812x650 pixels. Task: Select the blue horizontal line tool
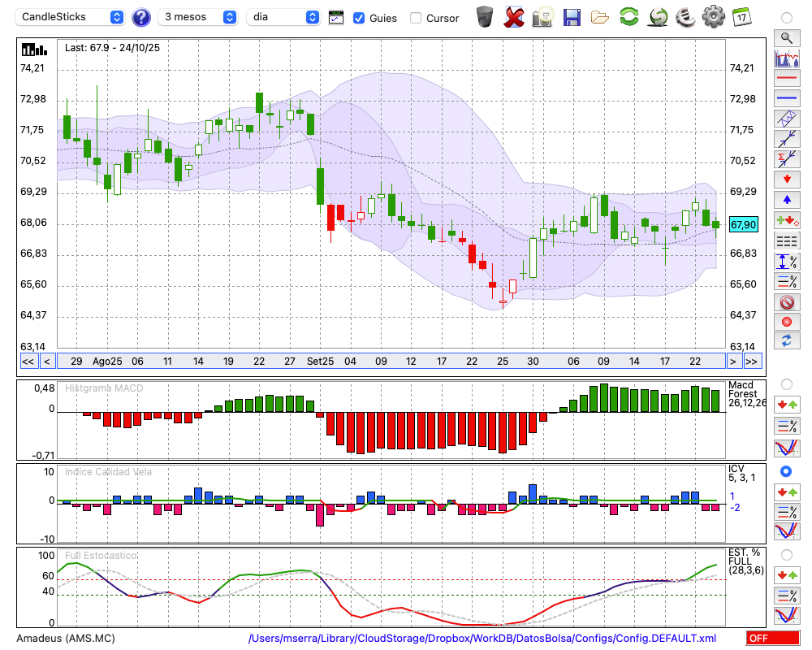click(x=787, y=98)
